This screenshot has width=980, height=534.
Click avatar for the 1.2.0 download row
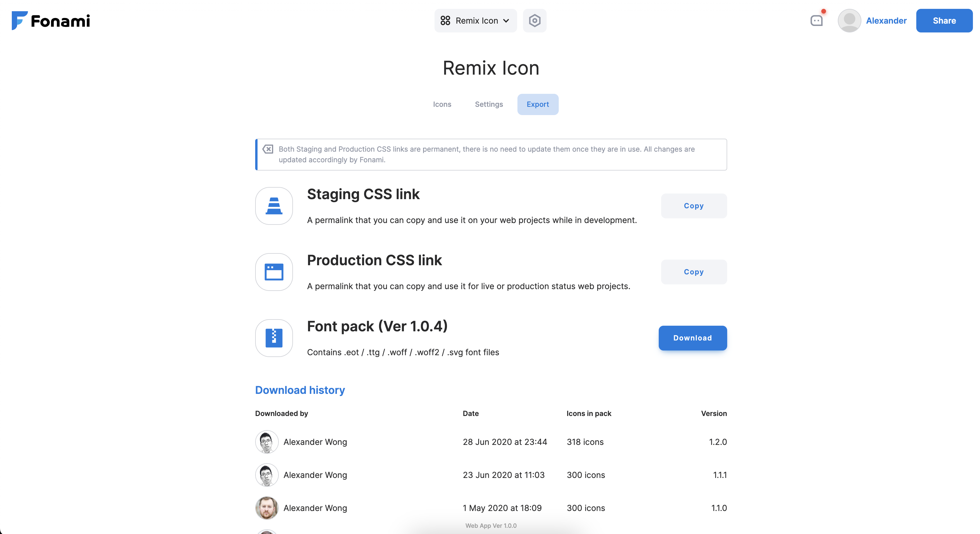(267, 442)
